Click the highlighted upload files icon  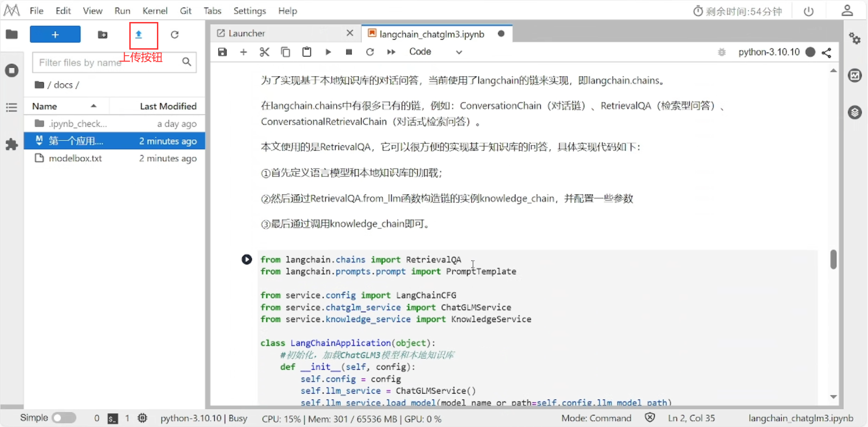pos(139,34)
